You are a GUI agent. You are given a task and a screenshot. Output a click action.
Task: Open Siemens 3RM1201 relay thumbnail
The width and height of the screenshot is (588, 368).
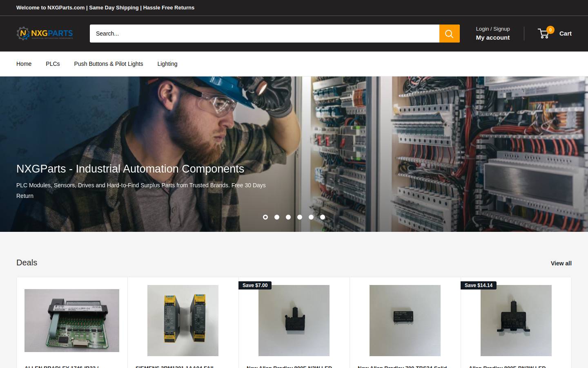[x=183, y=321]
